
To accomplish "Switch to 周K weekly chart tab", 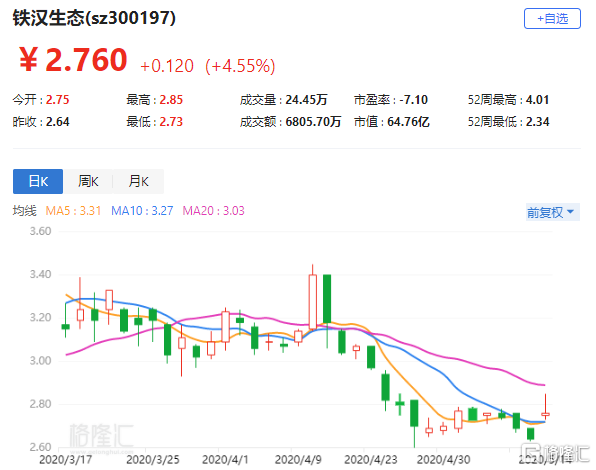I will coord(88,181).
